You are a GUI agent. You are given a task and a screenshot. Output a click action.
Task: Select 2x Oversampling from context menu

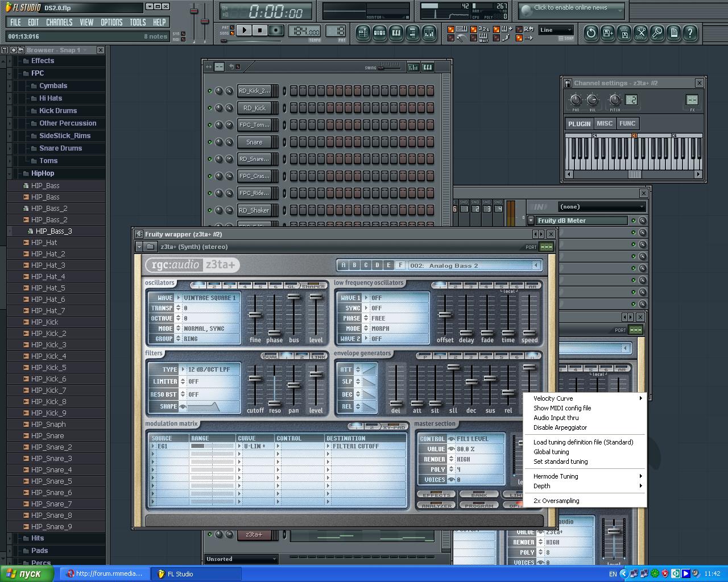[x=556, y=501]
